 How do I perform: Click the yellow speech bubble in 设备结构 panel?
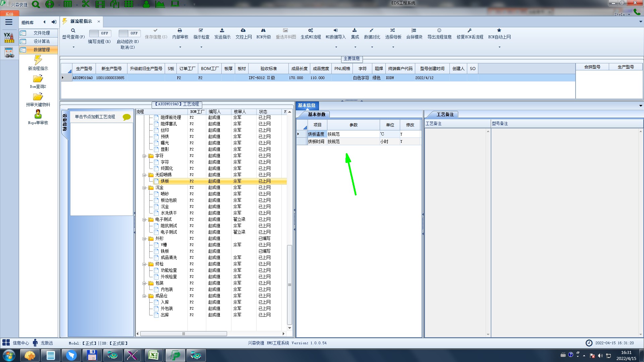tap(127, 117)
